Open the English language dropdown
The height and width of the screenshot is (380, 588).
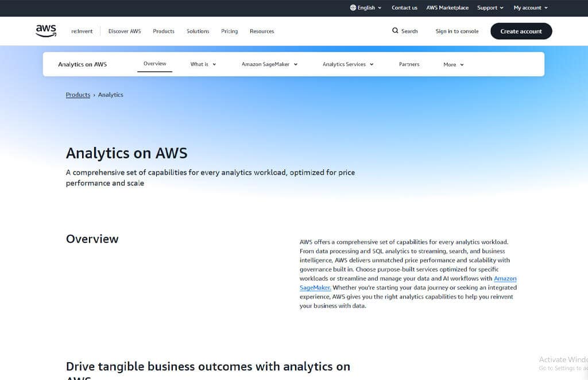366,7
